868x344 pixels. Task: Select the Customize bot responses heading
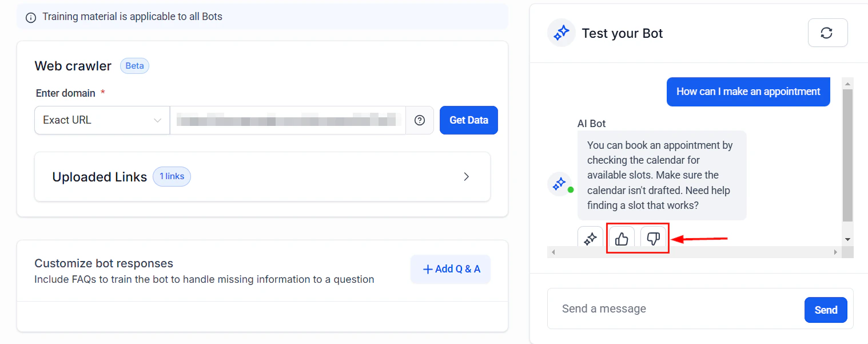(103, 263)
